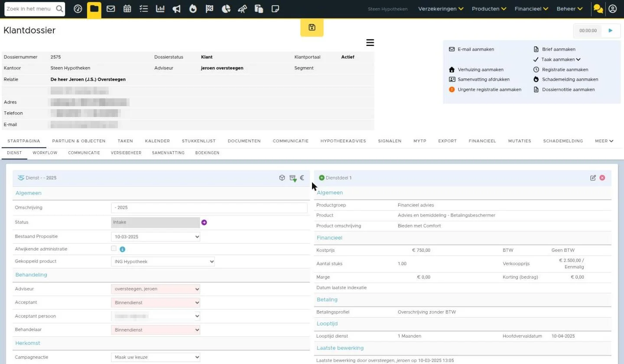
Task: Expand Financieel top menu
Action: [x=531, y=9]
